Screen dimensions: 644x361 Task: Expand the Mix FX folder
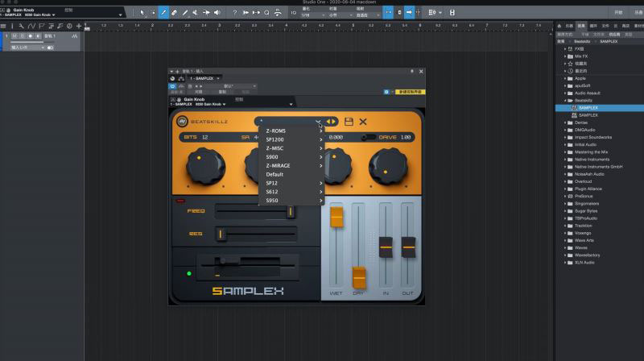(x=566, y=56)
